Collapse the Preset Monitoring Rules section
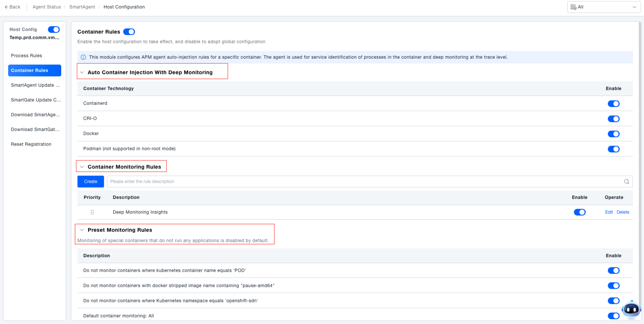This screenshot has height=324, width=644. tap(82, 230)
